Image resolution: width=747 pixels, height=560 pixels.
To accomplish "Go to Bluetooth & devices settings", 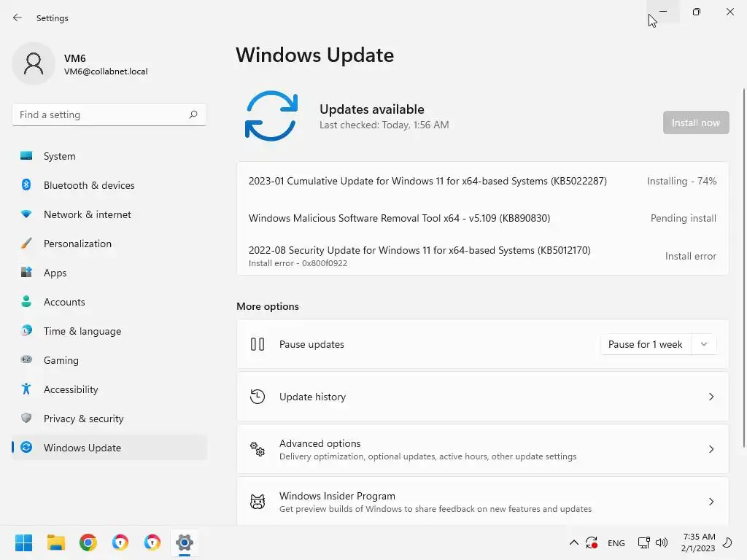I will point(109,185).
